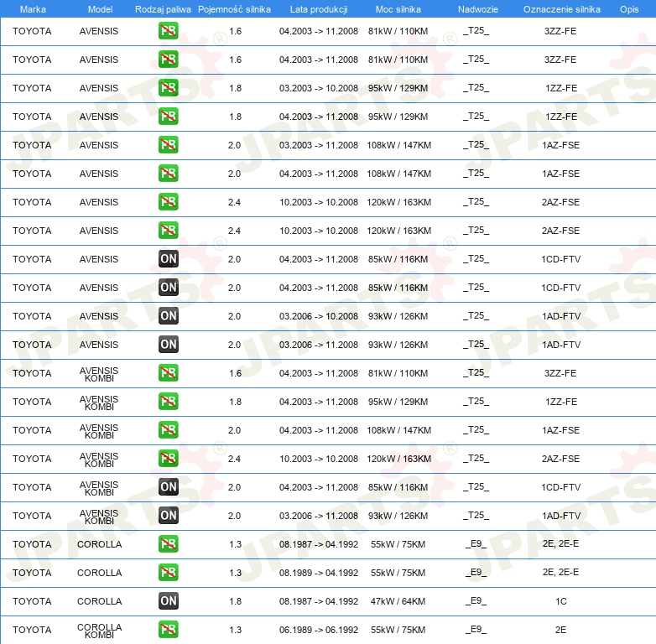Click petrol icon for Corolla 08.1989->04.1992

click(168, 572)
